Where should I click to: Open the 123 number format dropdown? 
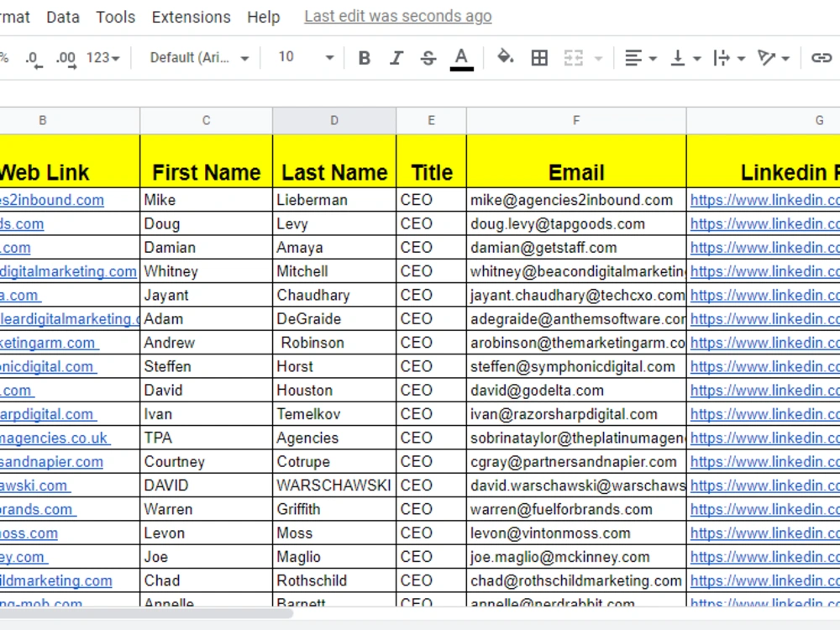pyautogui.click(x=102, y=57)
